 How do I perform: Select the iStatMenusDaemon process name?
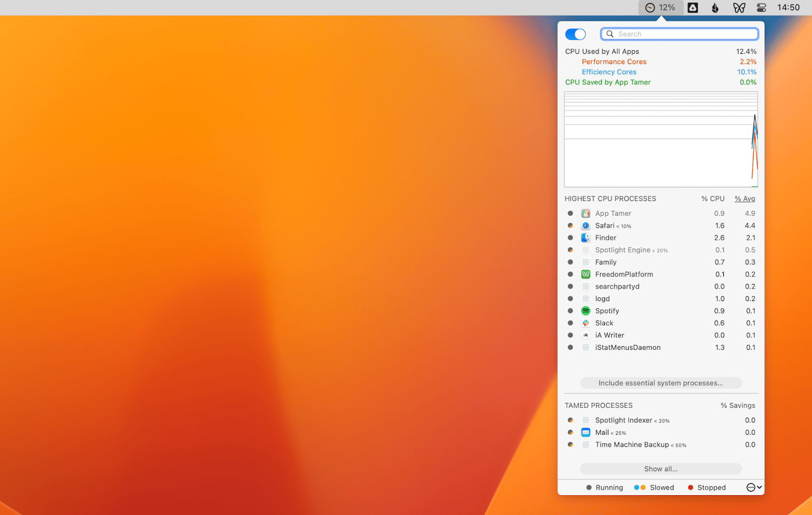tap(628, 347)
